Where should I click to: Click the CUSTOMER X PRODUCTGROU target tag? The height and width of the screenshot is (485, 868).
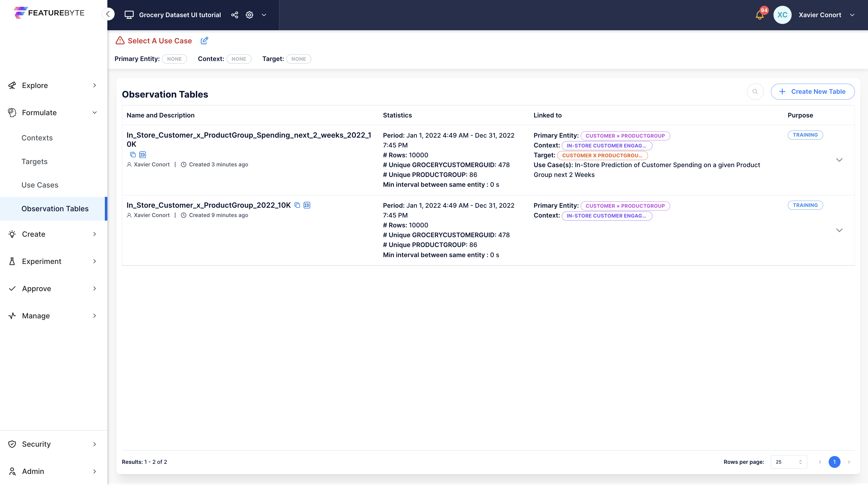tap(602, 155)
